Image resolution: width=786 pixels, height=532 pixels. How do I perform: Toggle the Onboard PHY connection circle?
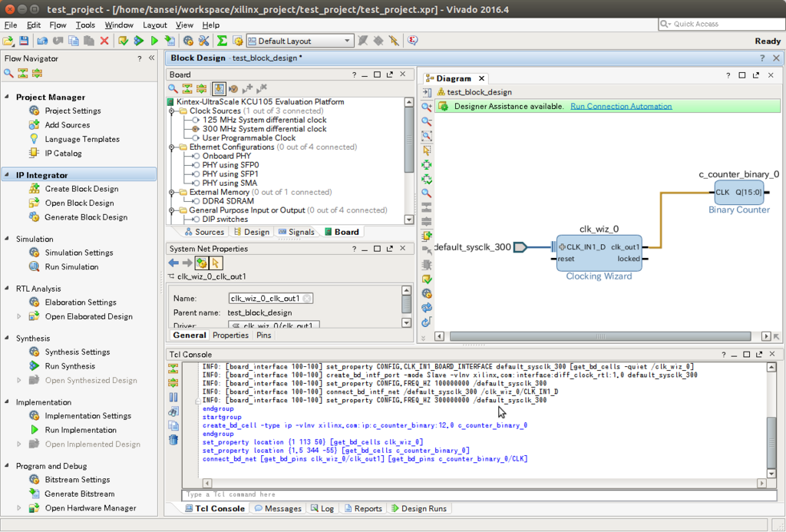point(196,157)
